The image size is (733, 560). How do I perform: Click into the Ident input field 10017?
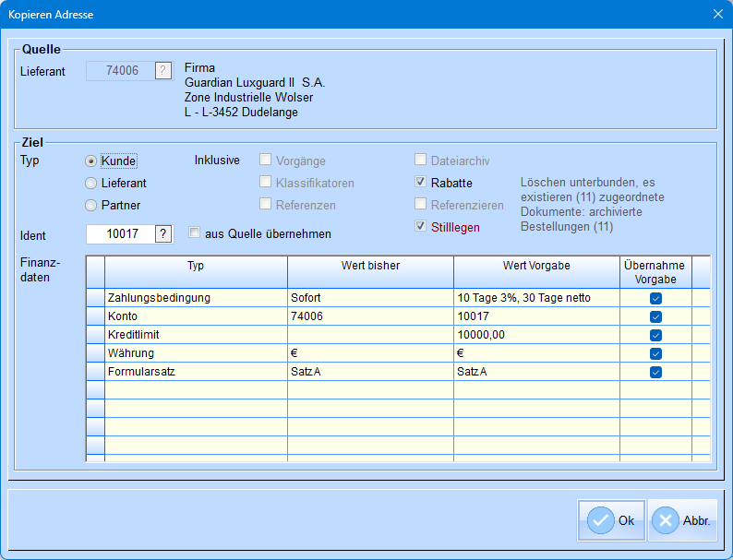point(121,233)
